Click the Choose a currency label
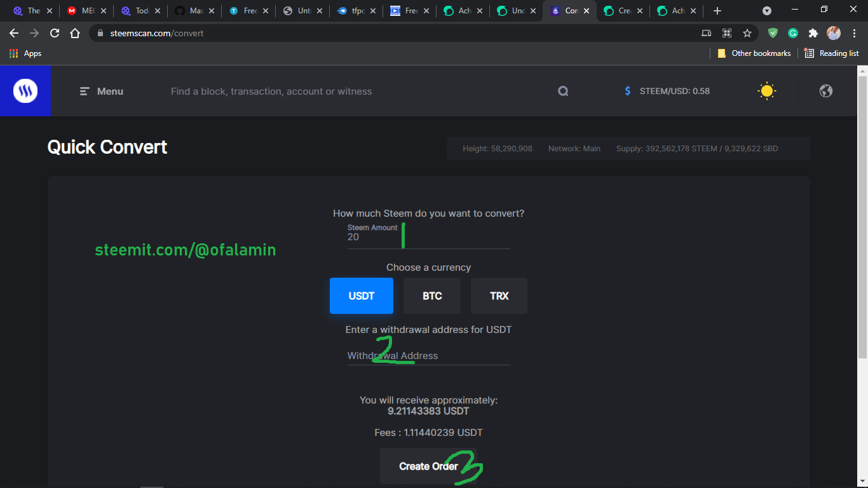The image size is (868, 488). tap(428, 268)
